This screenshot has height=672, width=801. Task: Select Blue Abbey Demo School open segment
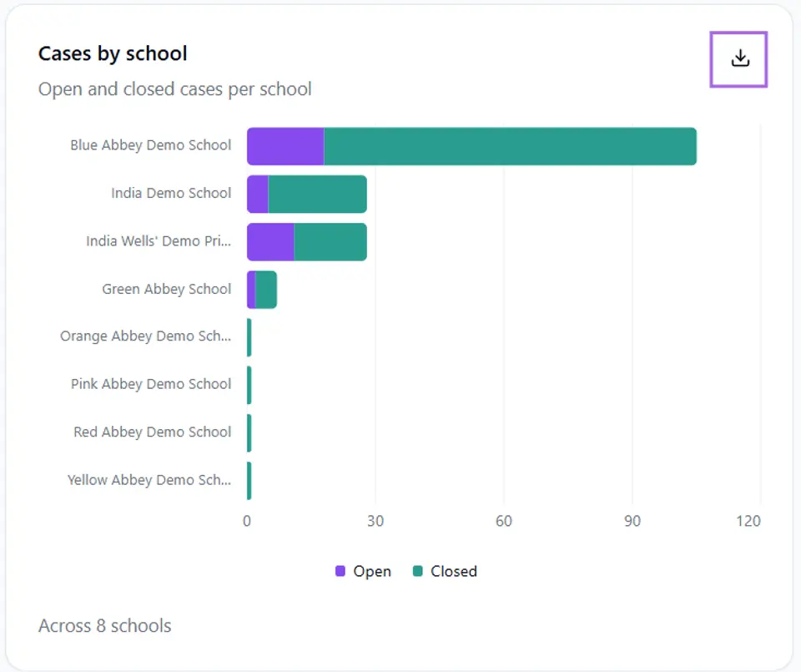point(285,146)
